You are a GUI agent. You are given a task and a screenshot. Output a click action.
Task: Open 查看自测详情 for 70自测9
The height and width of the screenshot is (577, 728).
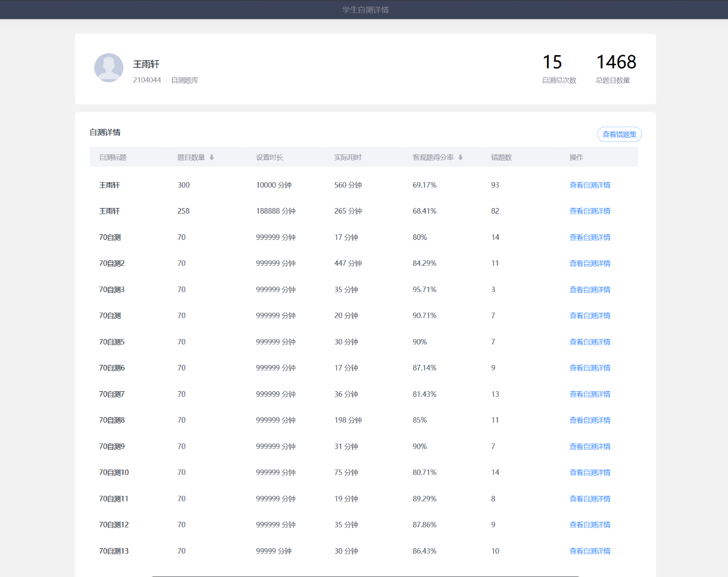click(590, 446)
